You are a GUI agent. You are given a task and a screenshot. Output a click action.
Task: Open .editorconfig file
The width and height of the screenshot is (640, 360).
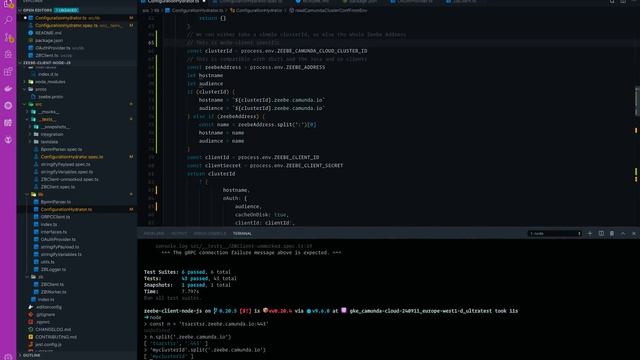tap(49, 307)
